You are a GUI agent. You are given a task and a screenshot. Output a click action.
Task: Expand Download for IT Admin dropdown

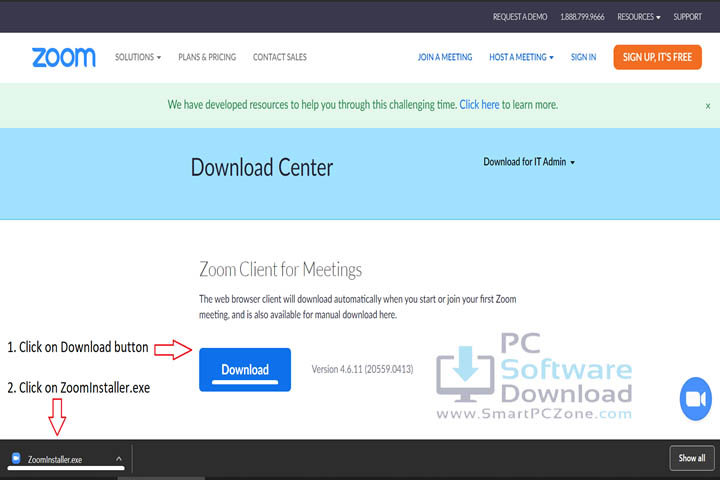pyautogui.click(x=529, y=162)
